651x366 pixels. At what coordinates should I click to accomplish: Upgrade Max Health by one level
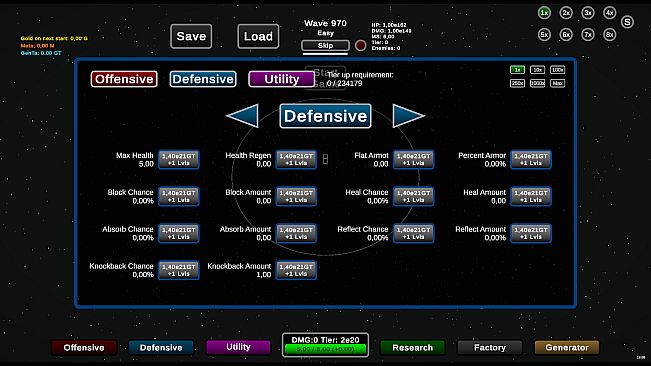click(179, 159)
